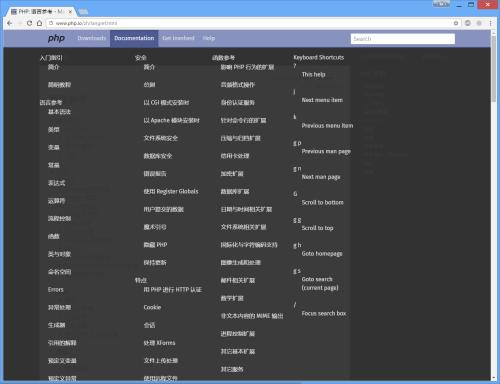Open the 用户提交的数据 link
500x384 pixels.
coord(164,209)
